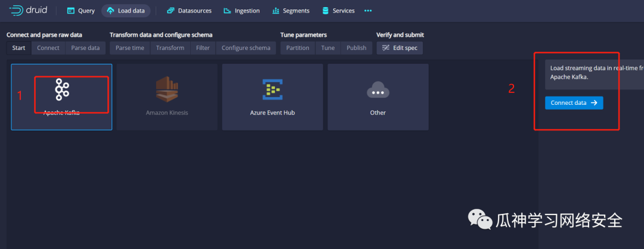This screenshot has width=644, height=249.
Task: Choose the Azure Event Hub card
Action: [x=273, y=97]
